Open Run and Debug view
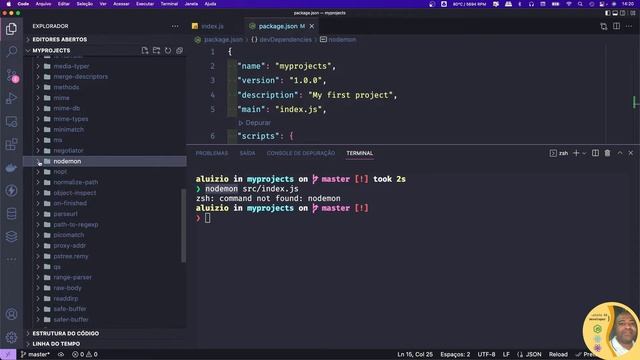This screenshot has height=360, width=640. pos(11,98)
